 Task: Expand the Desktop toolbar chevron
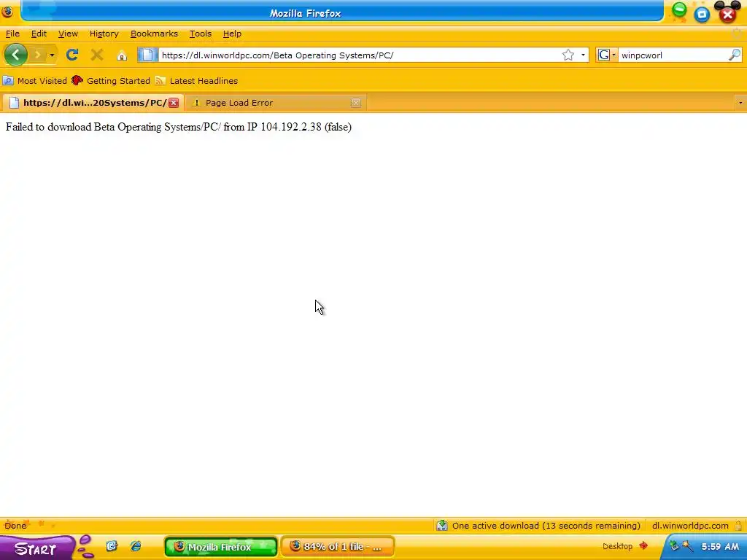click(x=643, y=545)
